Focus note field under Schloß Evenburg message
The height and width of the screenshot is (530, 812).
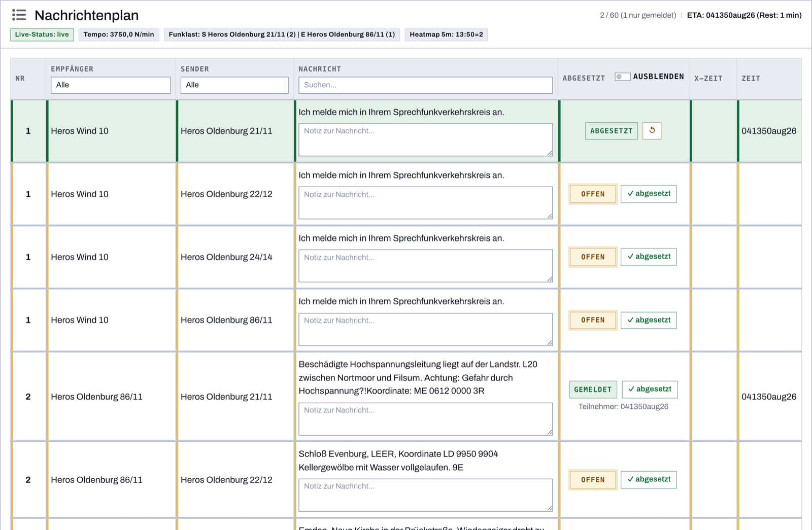click(x=425, y=495)
